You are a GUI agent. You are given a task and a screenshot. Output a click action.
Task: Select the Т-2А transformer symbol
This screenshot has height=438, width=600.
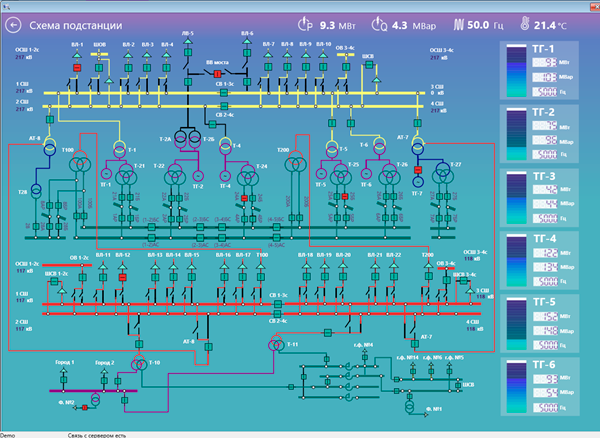(182, 136)
